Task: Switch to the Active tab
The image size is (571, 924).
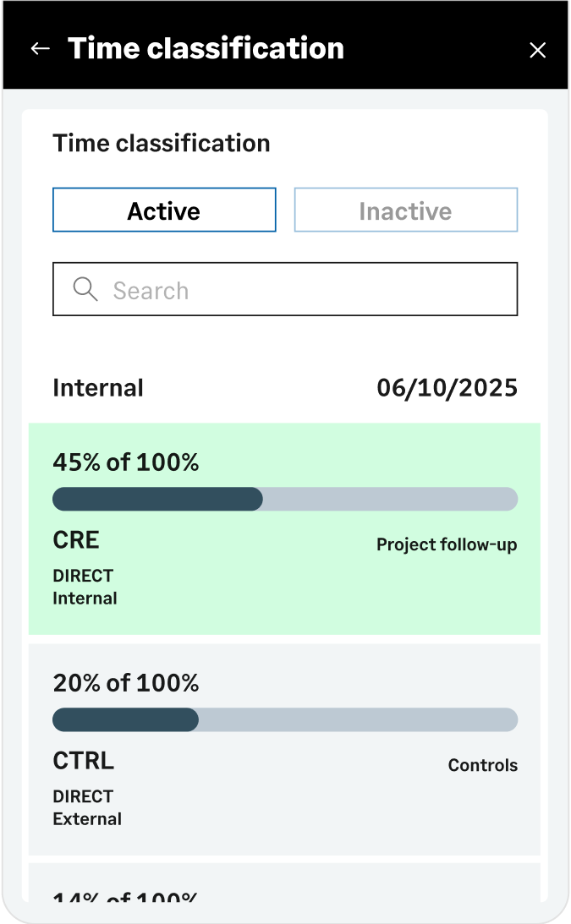Action: point(164,210)
